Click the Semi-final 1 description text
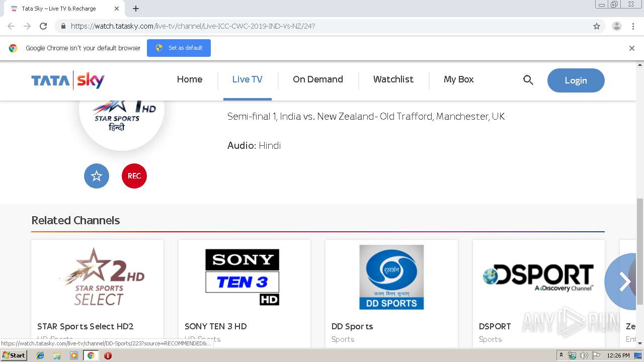Screen dimensions: 644x362 pyautogui.click(x=366, y=116)
